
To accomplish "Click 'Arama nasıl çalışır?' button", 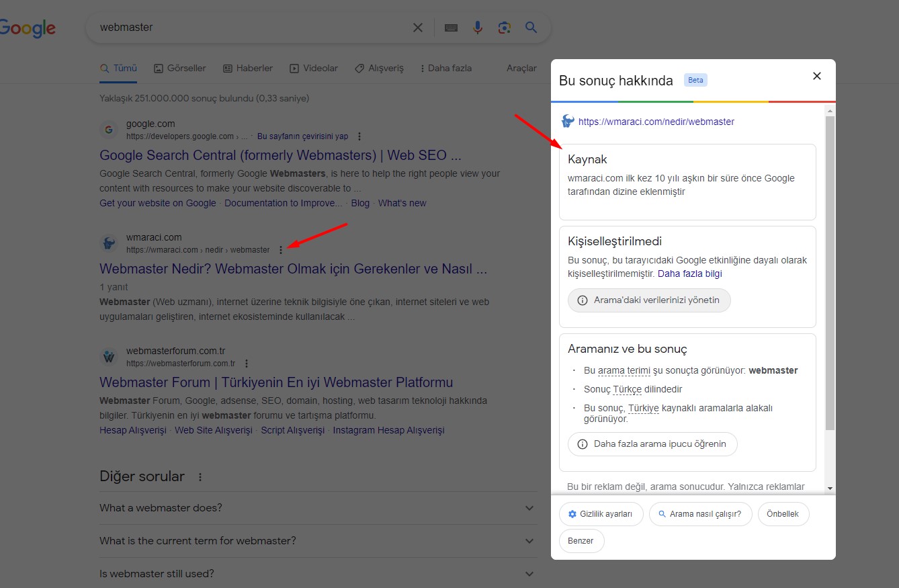I will click(700, 514).
